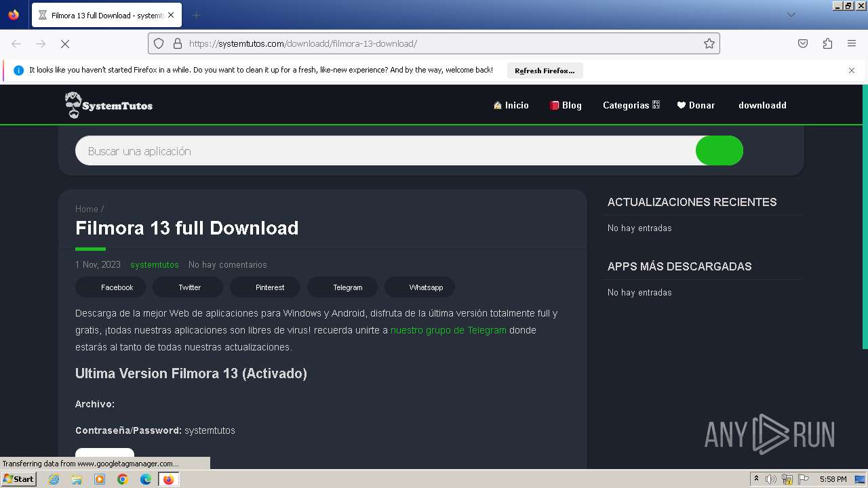Click the Home breadcrumb link
Screen dimensions: 868x488
[x=87, y=209]
